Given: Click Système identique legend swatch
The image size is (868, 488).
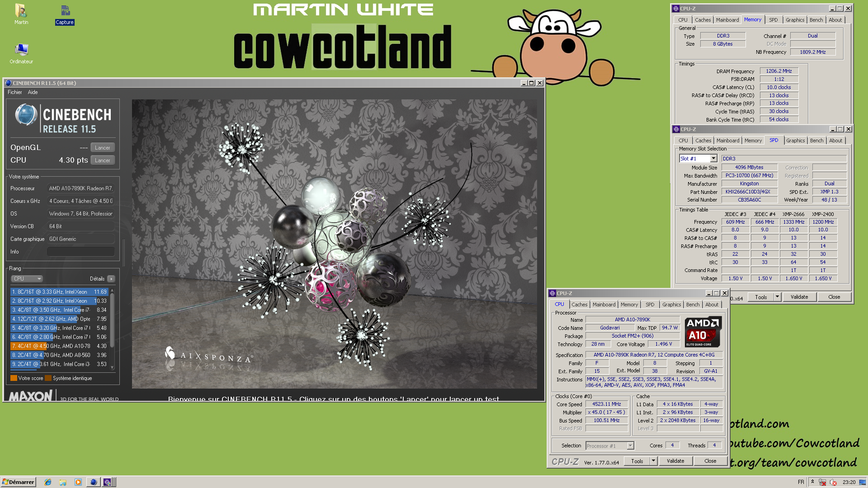Looking at the screenshot, I should (x=48, y=378).
